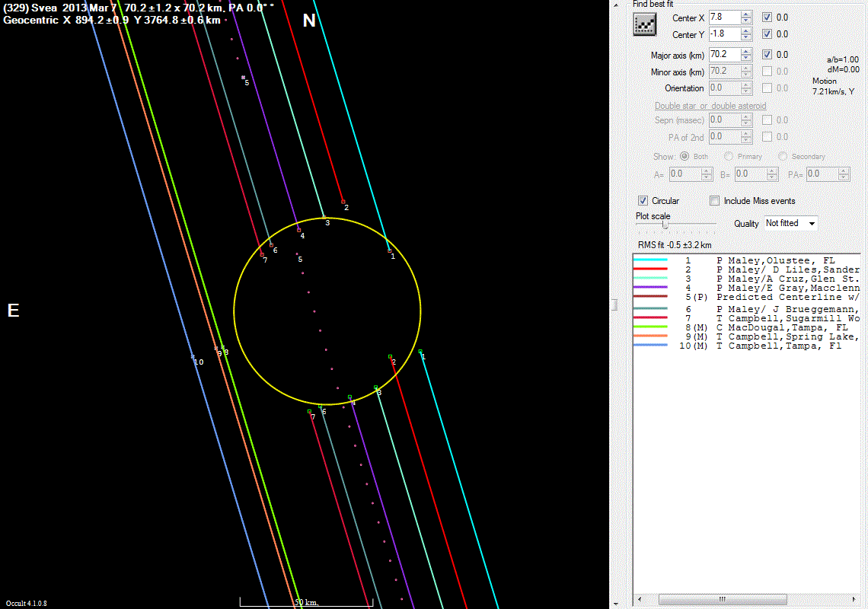Select row 9(M) T Campbell, Spring Lake
The width and height of the screenshot is (868, 609).
(746, 336)
